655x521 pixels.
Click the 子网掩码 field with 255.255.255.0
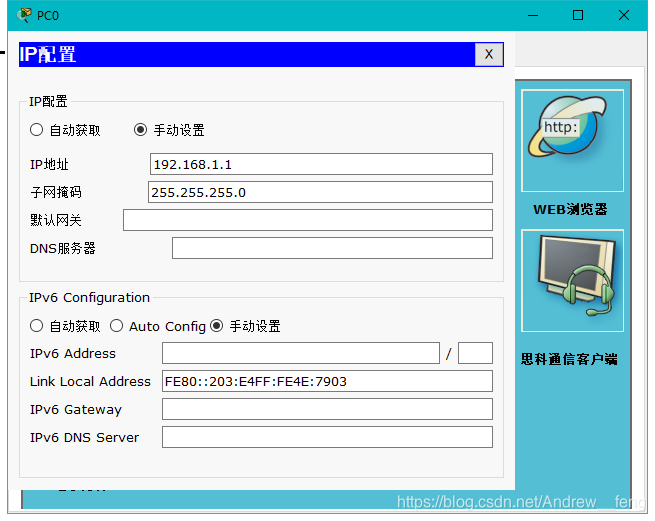(320, 192)
